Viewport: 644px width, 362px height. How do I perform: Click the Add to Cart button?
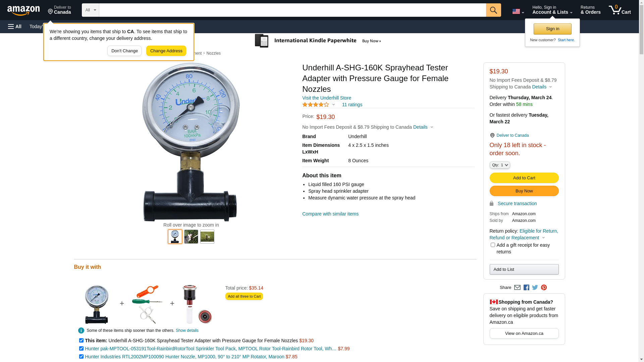coord(524,178)
